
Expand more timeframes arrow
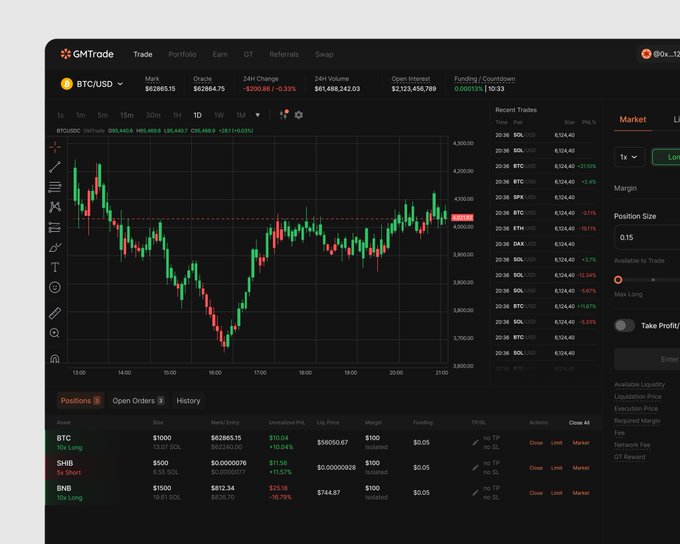click(x=258, y=115)
